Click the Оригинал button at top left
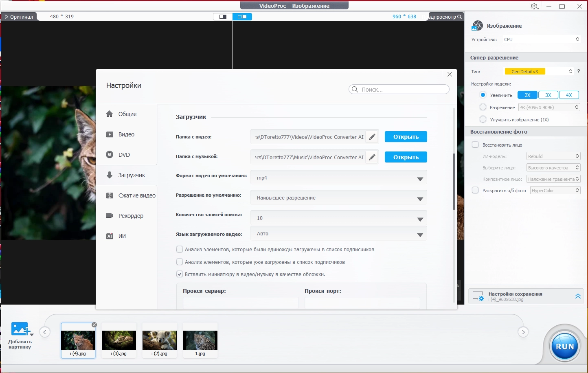 pos(19,17)
